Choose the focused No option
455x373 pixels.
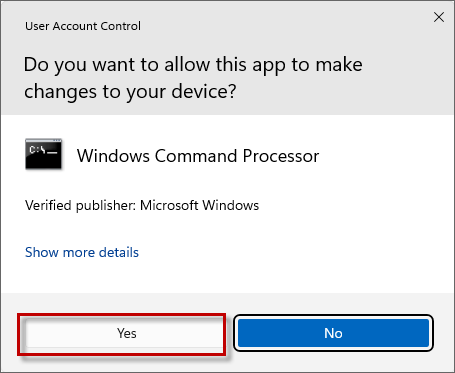333,333
